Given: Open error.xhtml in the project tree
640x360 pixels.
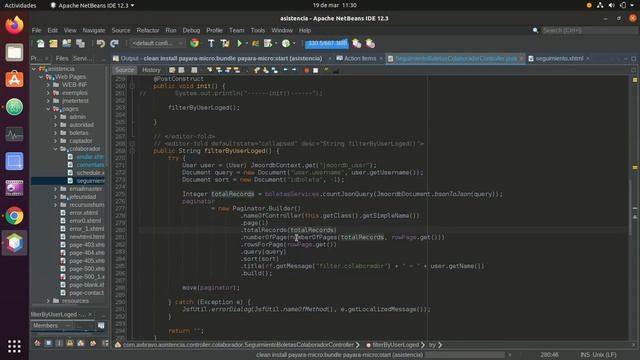Looking at the screenshot, I should (x=83, y=213).
